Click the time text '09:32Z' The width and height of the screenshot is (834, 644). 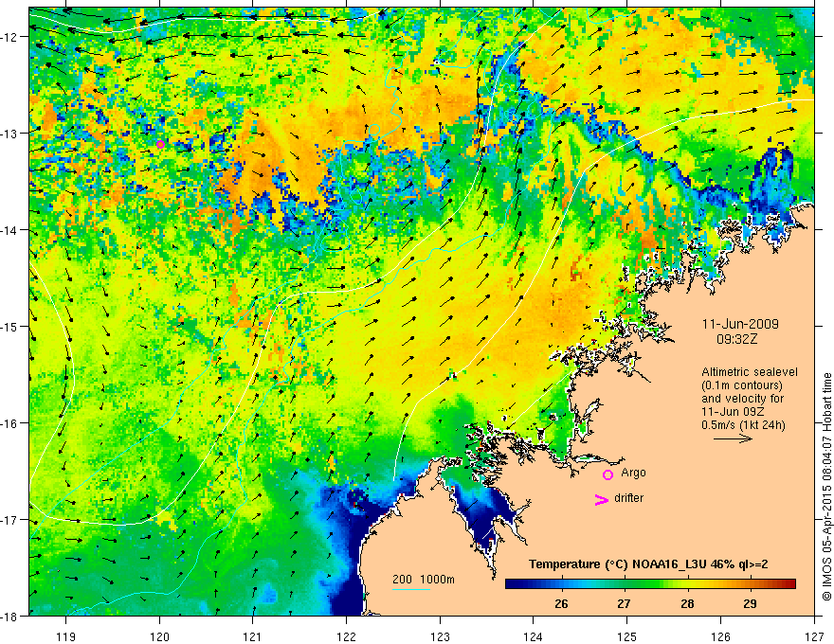[x=736, y=339]
